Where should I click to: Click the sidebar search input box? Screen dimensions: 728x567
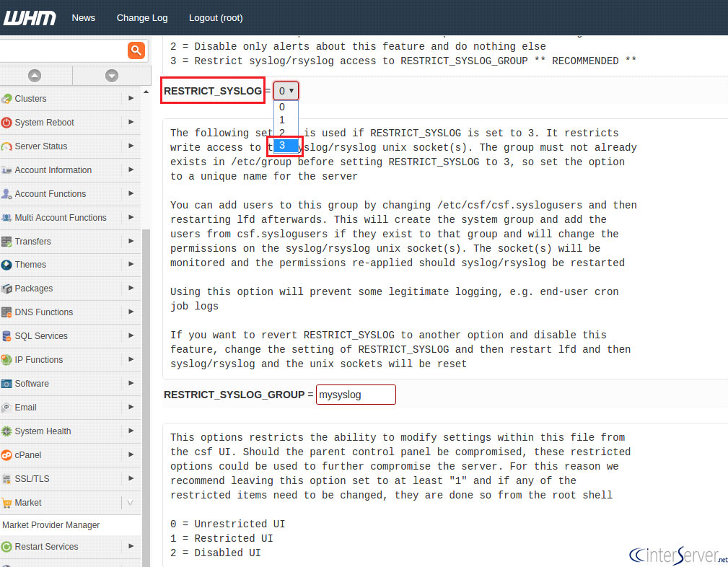coord(63,50)
